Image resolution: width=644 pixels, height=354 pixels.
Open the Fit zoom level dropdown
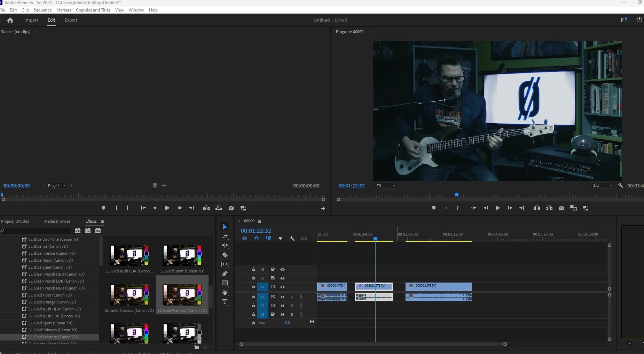(x=386, y=186)
